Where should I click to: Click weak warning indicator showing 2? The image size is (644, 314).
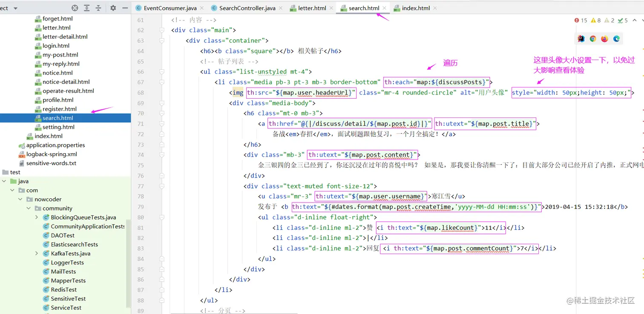[609, 20]
